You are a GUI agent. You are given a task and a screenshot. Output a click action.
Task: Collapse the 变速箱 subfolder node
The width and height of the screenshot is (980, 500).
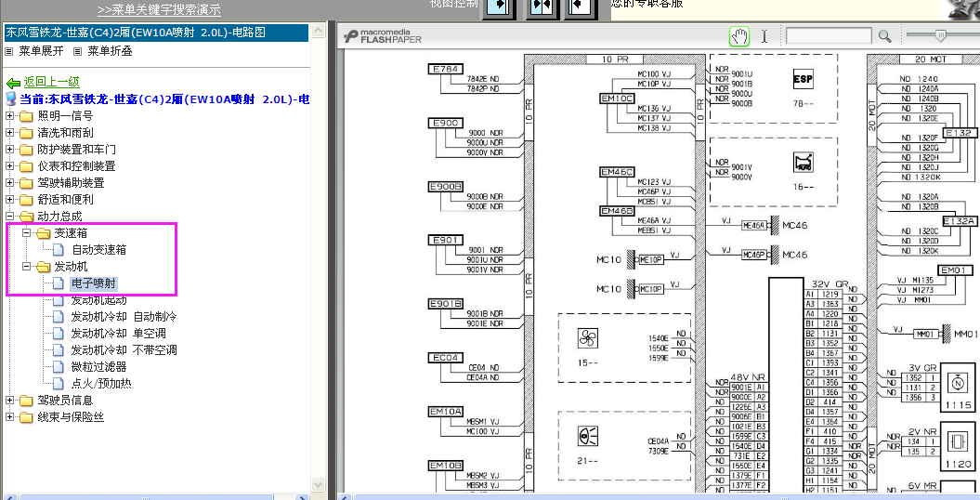27,233
